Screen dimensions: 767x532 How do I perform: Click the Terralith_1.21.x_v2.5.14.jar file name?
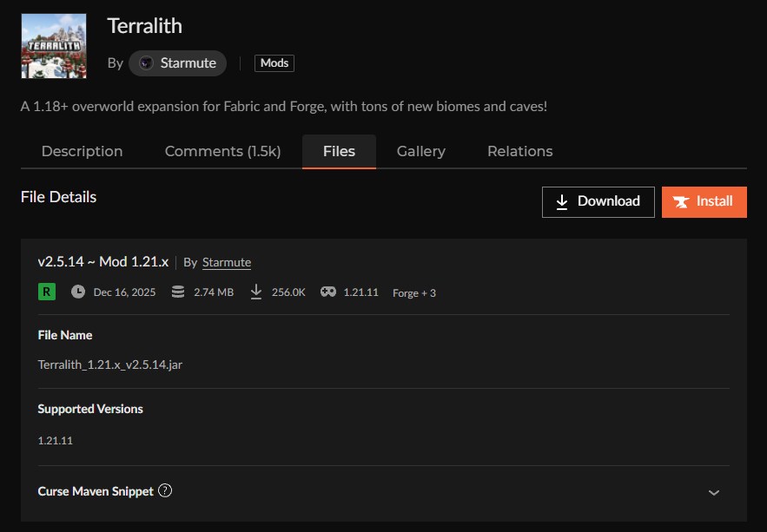pyautogui.click(x=110, y=365)
